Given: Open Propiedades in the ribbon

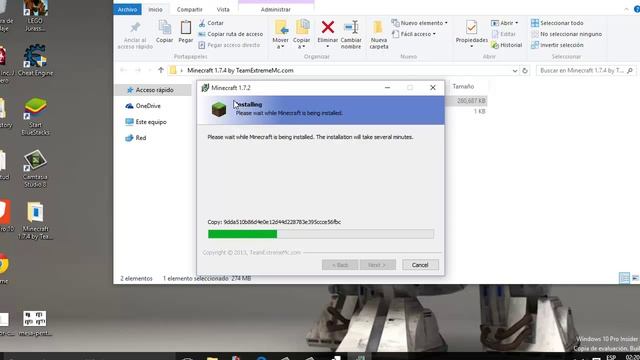Looking at the screenshot, I should [471, 33].
